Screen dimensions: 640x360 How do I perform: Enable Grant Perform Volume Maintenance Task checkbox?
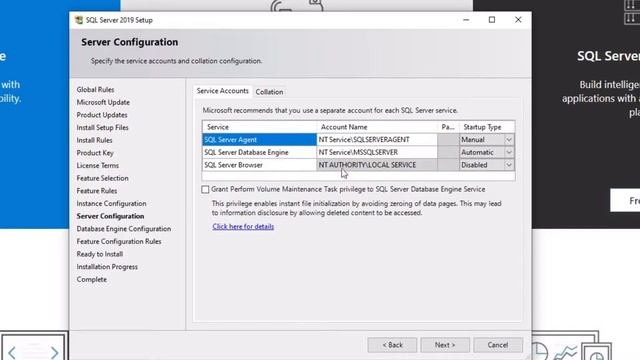(205, 189)
